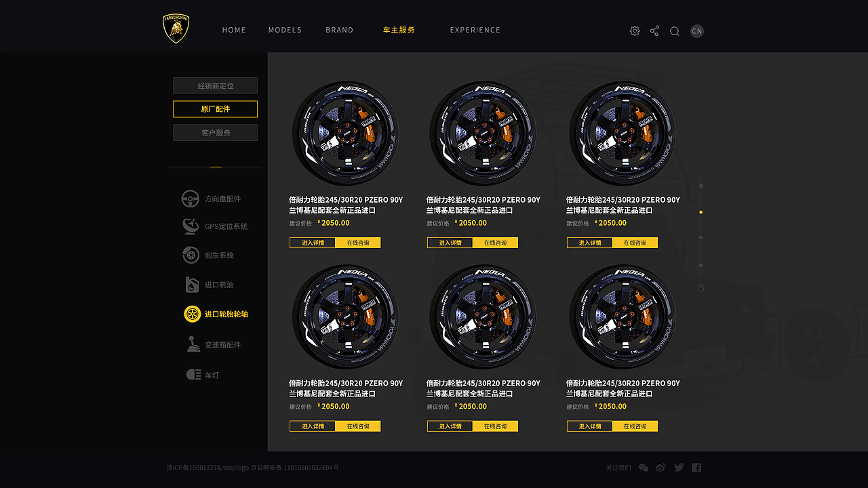The height and width of the screenshot is (488, 868).
Task: Jump to the first page dot indicator
Action: (701, 186)
